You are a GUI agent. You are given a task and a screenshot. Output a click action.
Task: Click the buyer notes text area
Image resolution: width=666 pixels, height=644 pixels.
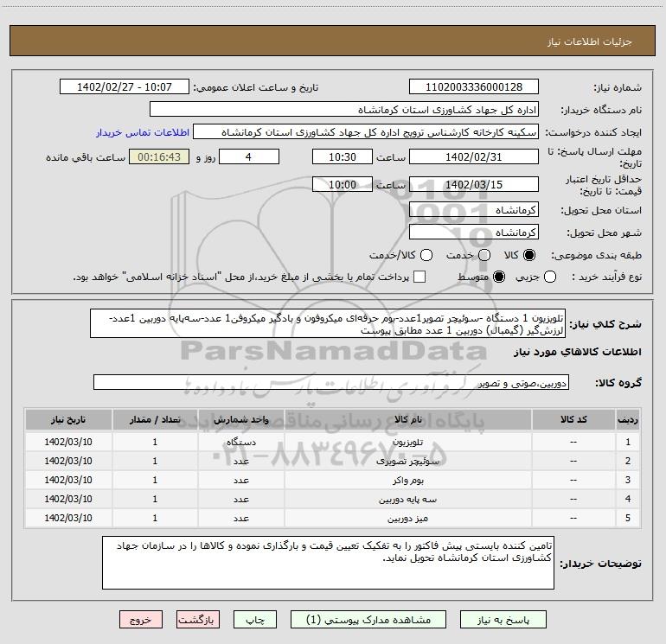click(328, 563)
